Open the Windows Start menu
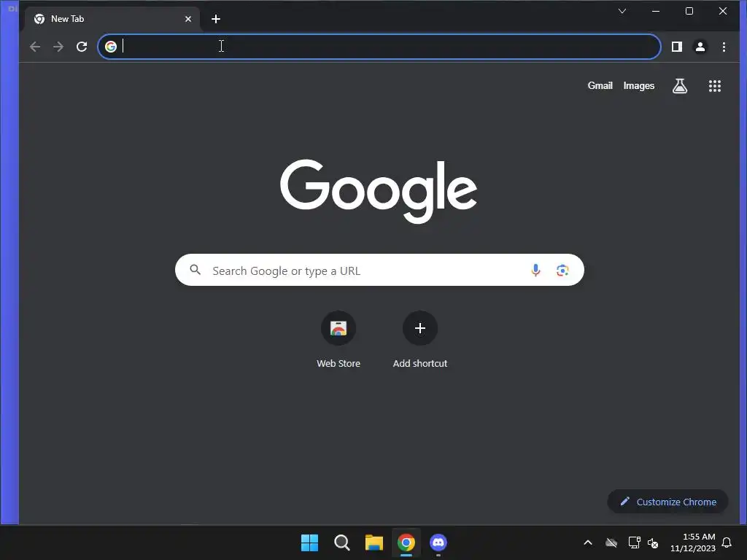Viewport: 747px width, 560px height. coord(309,542)
